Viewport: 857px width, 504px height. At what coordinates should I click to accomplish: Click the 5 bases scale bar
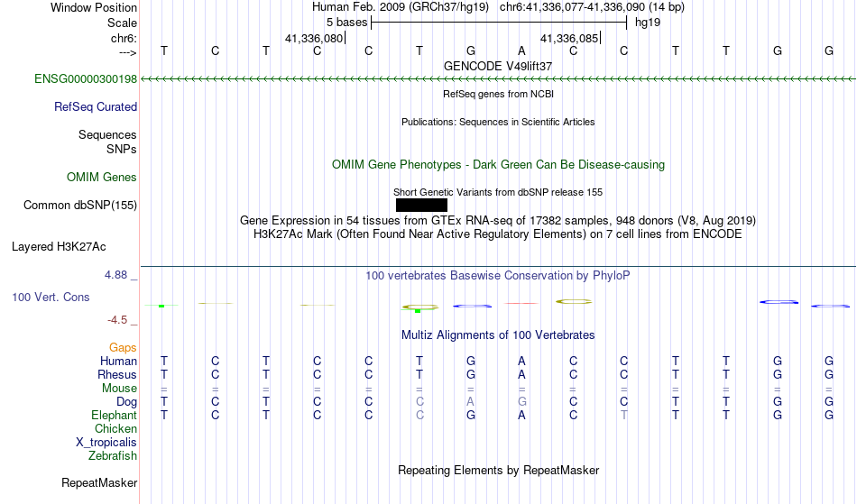(x=499, y=23)
